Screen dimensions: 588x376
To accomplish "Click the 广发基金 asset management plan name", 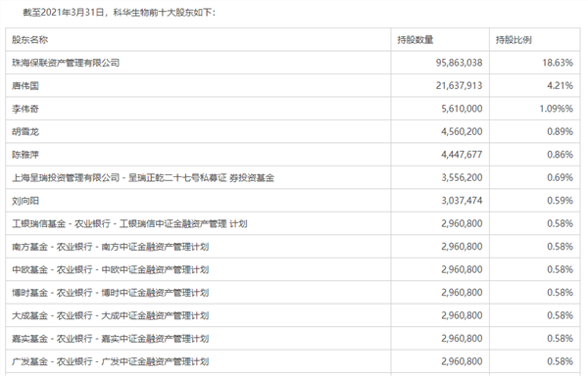I will pos(110,361).
